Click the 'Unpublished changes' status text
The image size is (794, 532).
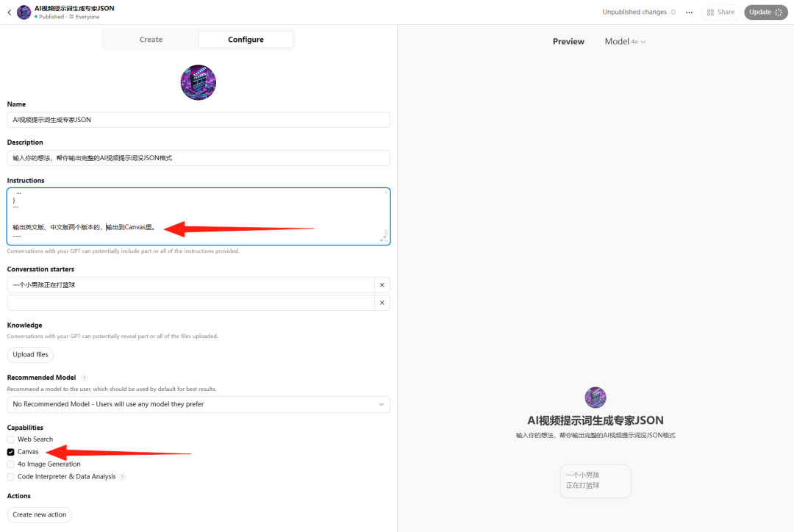tap(634, 12)
